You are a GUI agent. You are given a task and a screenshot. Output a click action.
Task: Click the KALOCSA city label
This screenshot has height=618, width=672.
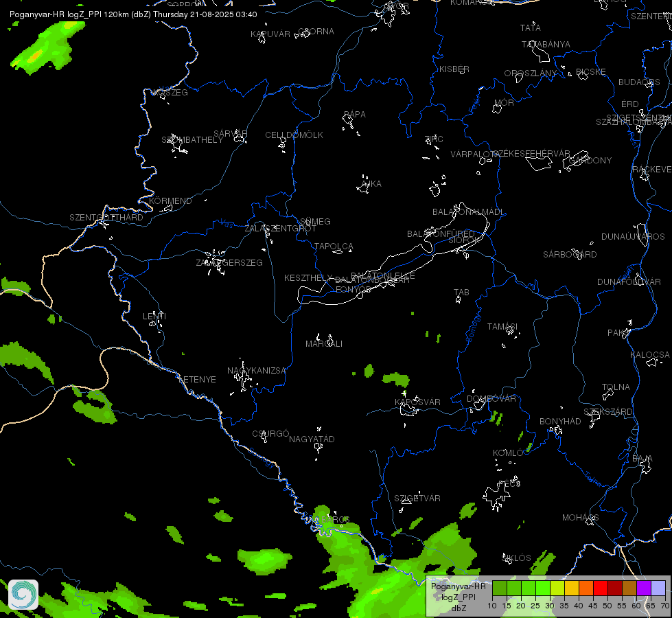point(650,355)
